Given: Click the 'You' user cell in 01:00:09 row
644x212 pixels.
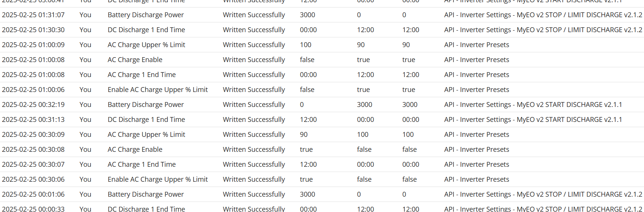Looking at the screenshot, I should (85, 45).
